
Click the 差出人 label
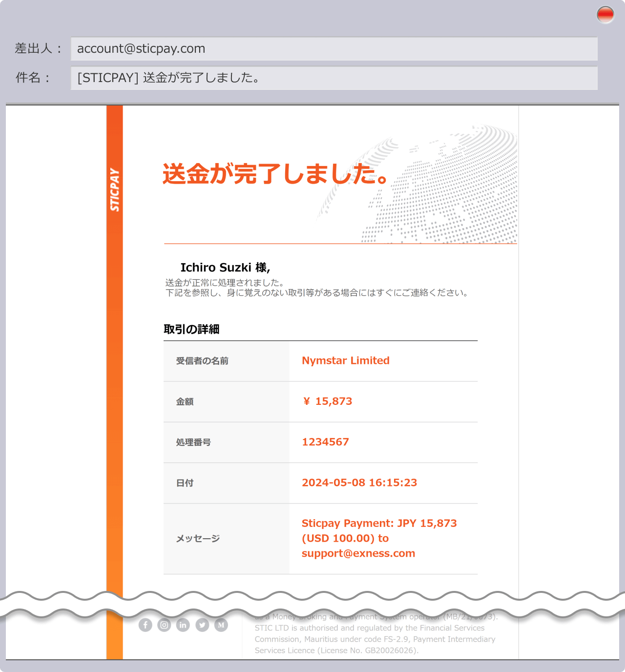(x=38, y=48)
